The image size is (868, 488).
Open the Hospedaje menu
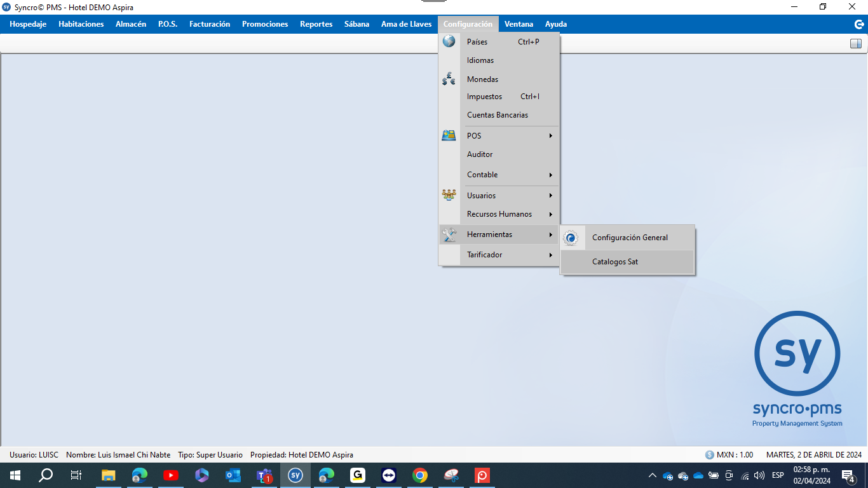(x=28, y=24)
